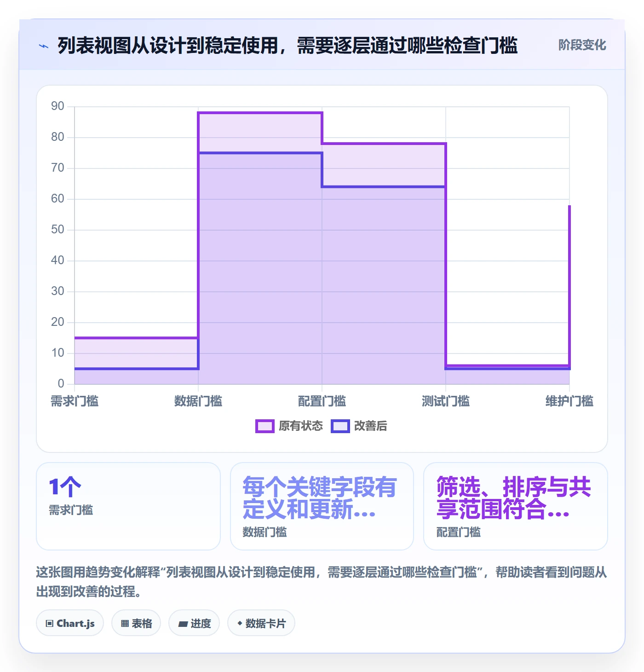This screenshot has width=644, height=672.
Task: Click the 需求门槛 x-axis label
Action: pyautogui.click(x=75, y=401)
